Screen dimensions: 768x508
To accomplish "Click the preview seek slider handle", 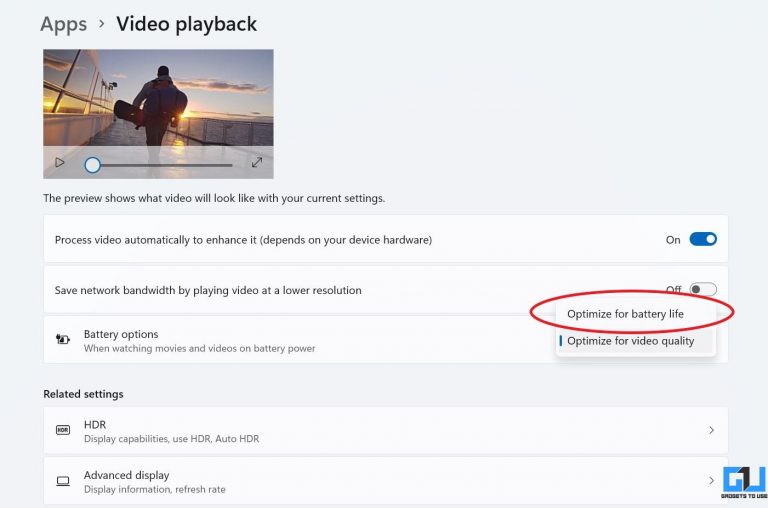I will point(92,165).
